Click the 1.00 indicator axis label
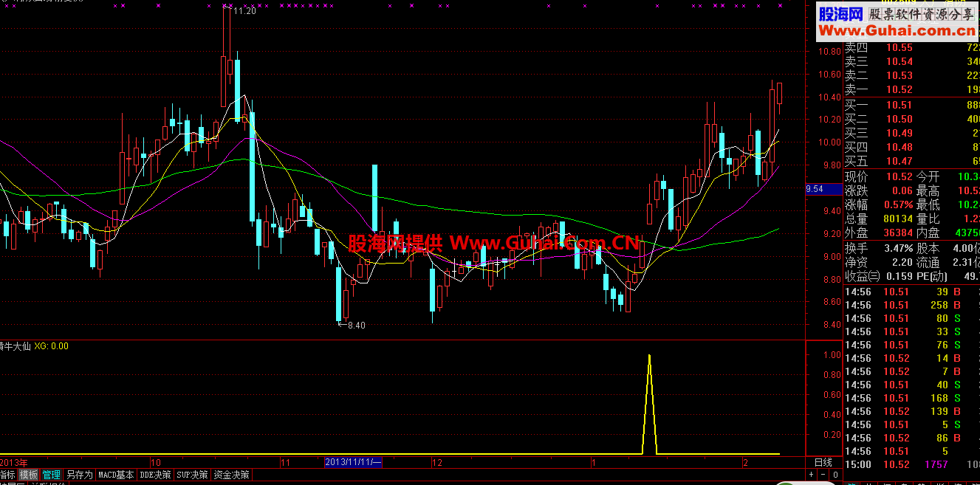This screenshot has width=980, height=485. pyautogui.click(x=832, y=355)
